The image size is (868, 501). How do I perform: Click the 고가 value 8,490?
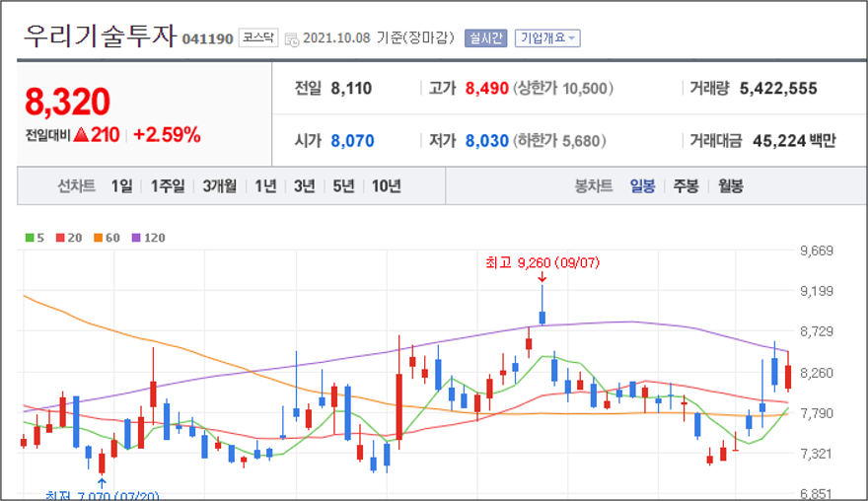pyautogui.click(x=486, y=88)
